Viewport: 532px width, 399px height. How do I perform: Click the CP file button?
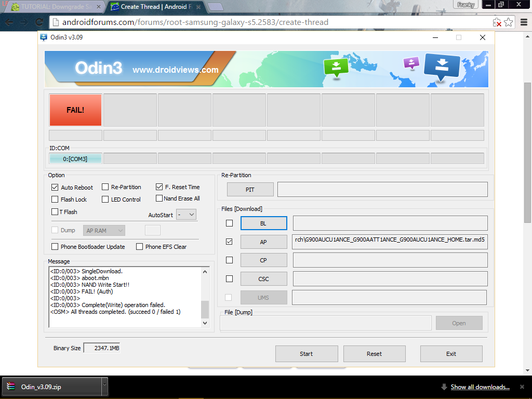pyautogui.click(x=263, y=260)
